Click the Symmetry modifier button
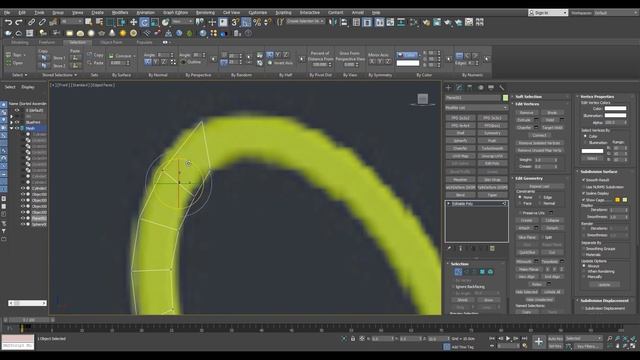Screen dimensions: 640x360 pyautogui.click(x=492, y=133)
